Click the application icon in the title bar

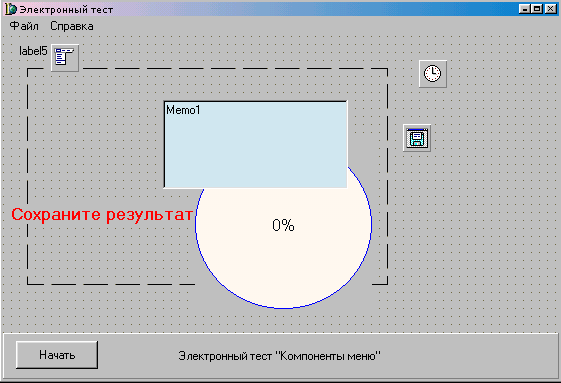[11, 9]
